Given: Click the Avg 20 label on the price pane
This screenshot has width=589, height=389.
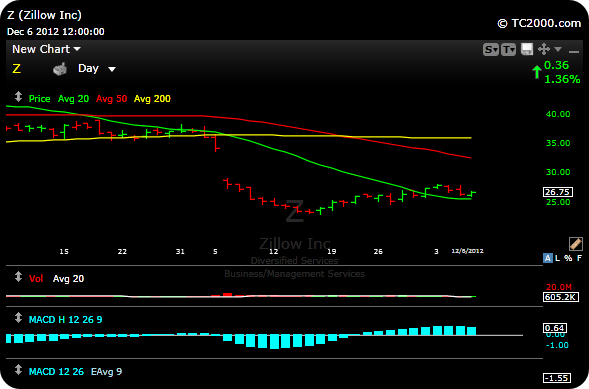Looking at the screenshot, I should pos(73,99).
